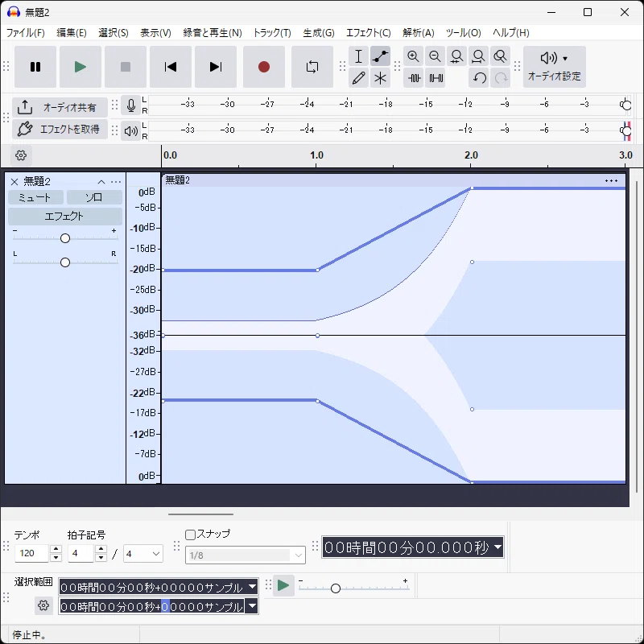Screen dimensions: 644x644
Task: Click the envelope point at 2.0 seconds top
Action: 472,188
